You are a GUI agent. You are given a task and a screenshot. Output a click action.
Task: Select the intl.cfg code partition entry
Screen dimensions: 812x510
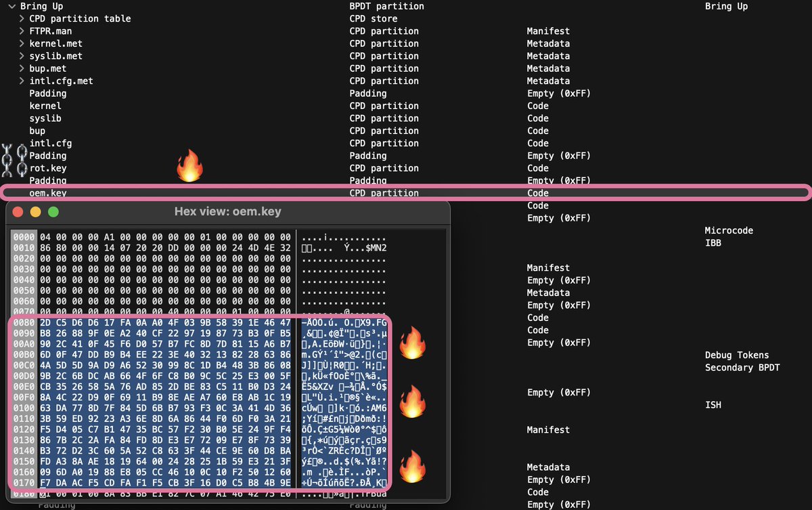point(51,143)
